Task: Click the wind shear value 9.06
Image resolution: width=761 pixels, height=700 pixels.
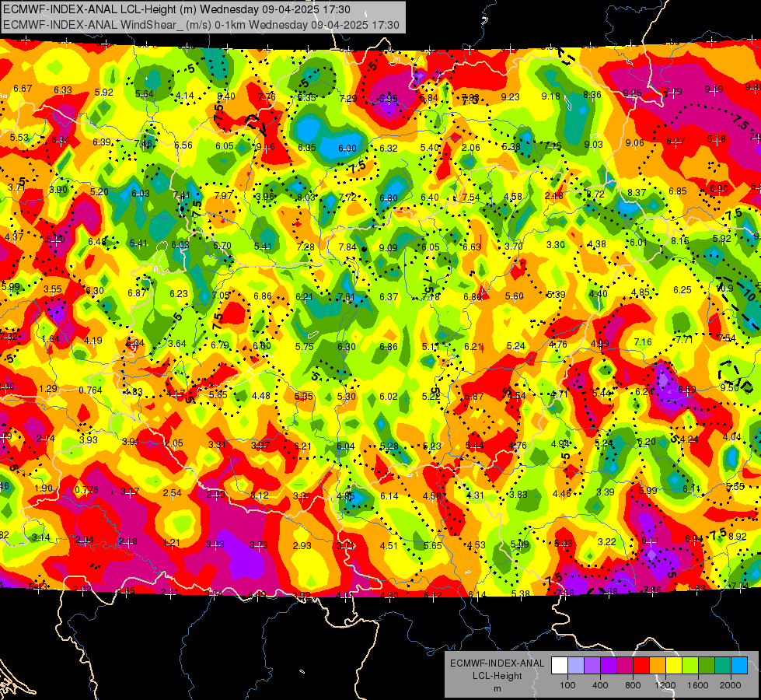Action: pyautogui.click(x=635, y=143)
